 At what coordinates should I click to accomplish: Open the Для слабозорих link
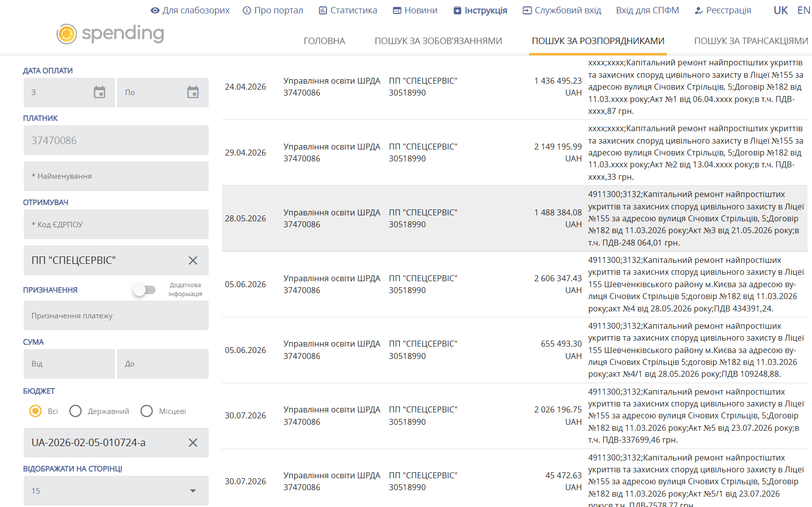tap(196, 10)
